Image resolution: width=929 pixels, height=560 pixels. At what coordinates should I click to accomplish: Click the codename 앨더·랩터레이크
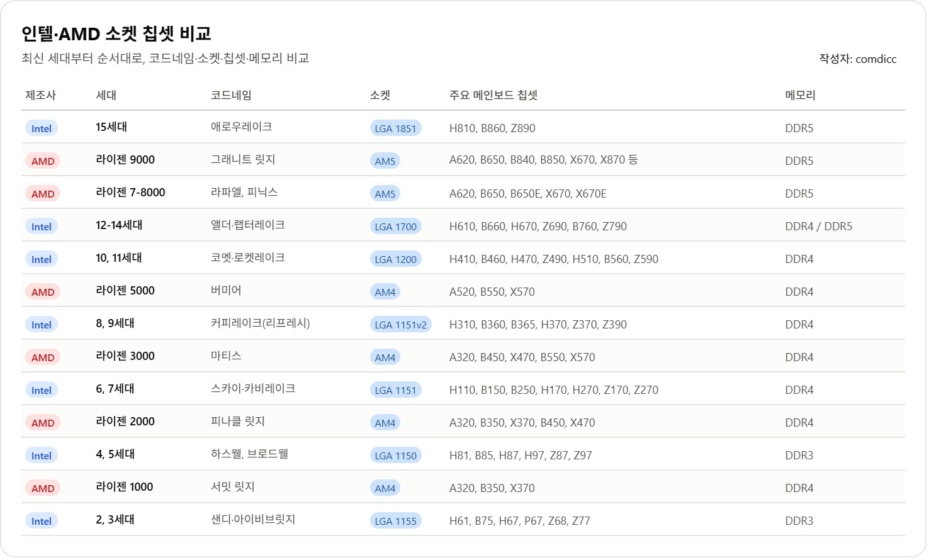click(x=248, y=225)
